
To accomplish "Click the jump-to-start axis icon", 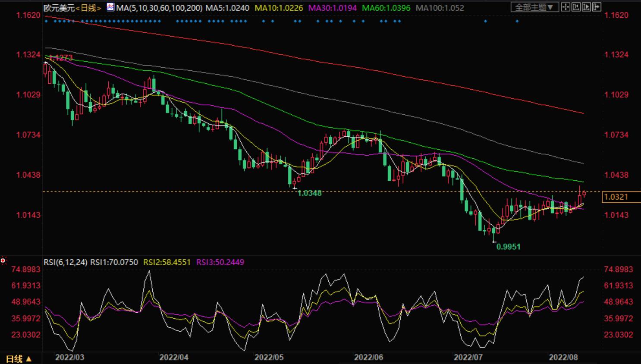I will pyautogui.click(x=576, y=7).
